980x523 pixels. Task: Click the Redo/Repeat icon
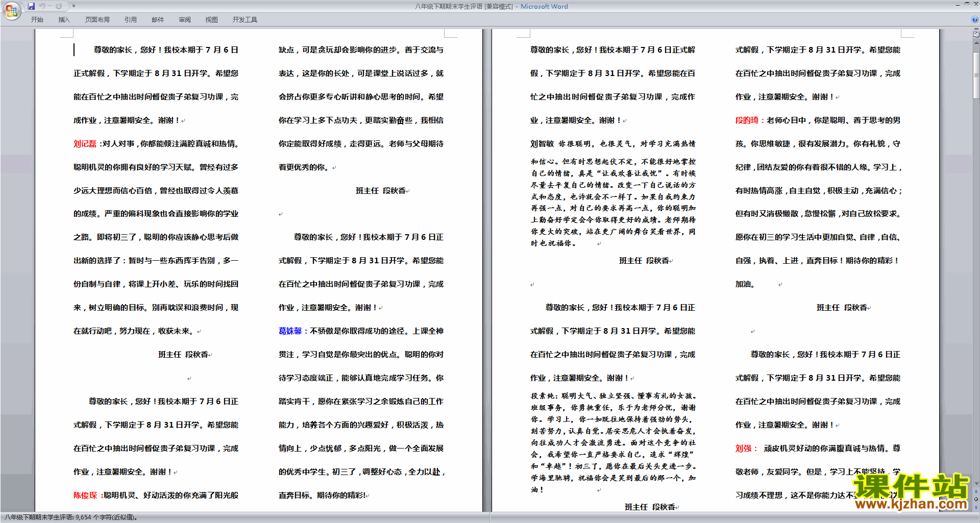tap(59, 6)
